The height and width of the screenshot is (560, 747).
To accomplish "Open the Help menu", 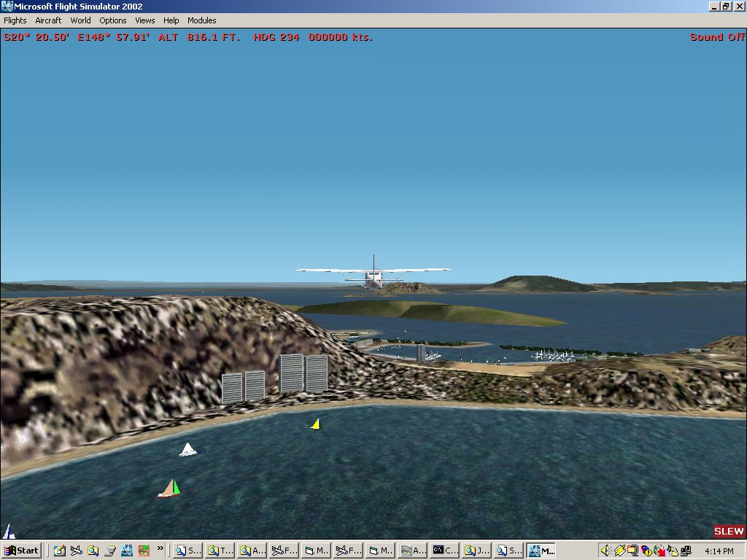I will pyautogui.click(x=171, y=20).
